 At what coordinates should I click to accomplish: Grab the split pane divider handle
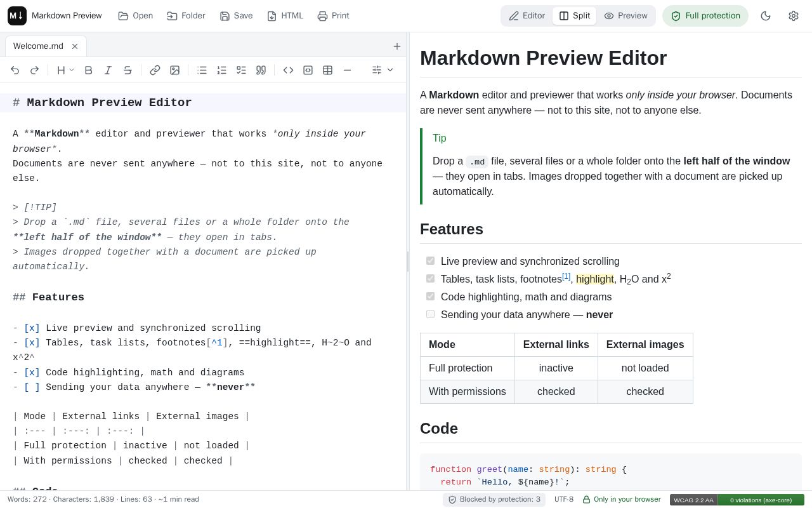click(x=408, y=262)
